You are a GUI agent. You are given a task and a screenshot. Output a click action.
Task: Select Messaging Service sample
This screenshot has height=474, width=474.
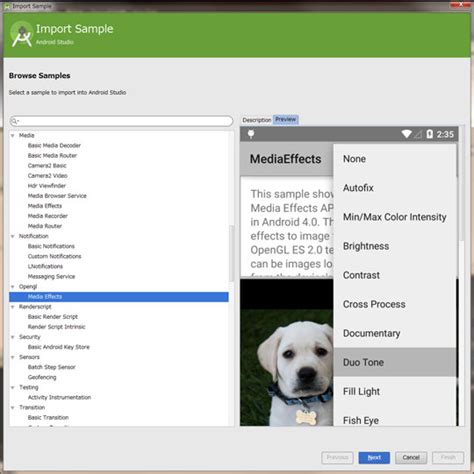(52, 277)
